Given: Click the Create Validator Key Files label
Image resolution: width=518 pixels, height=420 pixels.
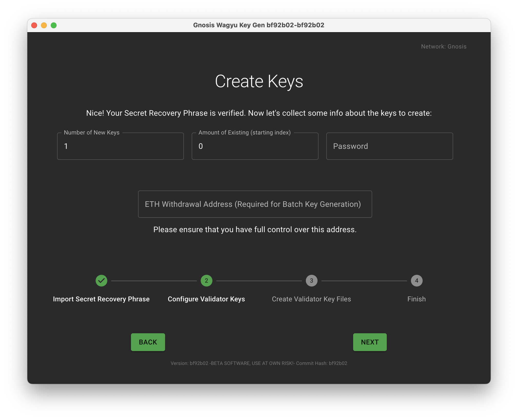Looking at the screenshot, I should click(x=311, y=299).
